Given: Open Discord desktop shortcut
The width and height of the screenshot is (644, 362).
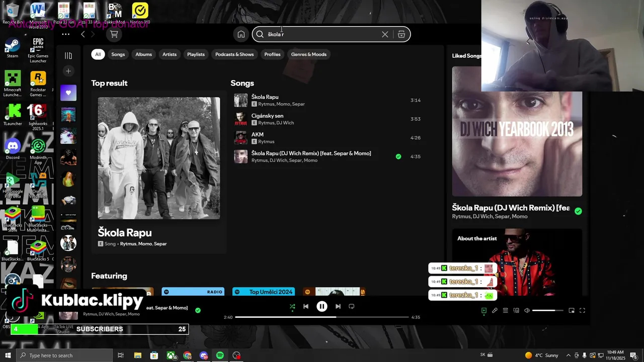Looking at the screenshot, I should coord(13,149).
